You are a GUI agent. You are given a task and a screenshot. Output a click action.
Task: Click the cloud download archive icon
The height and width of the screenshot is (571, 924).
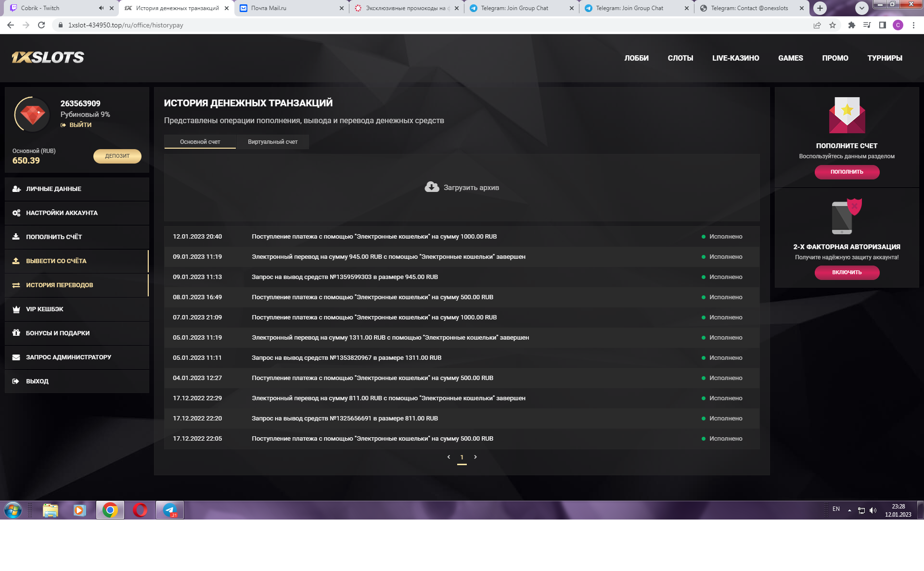(x=432, y=187)
